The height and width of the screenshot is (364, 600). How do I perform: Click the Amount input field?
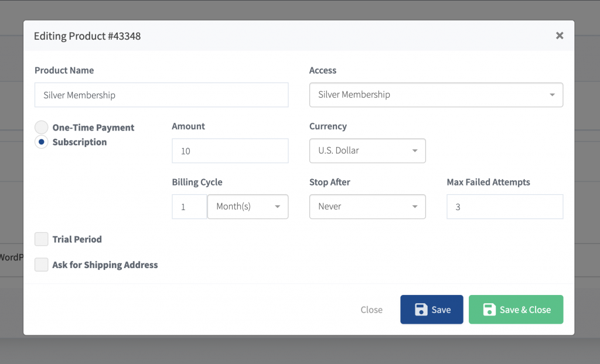tap(230, 150)
